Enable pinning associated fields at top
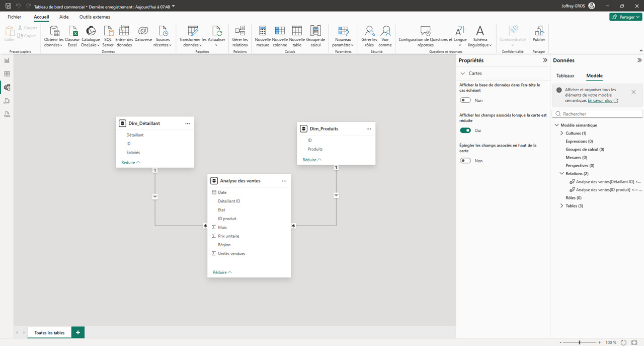This screenshot has height=346, width=644. (465, 161)
